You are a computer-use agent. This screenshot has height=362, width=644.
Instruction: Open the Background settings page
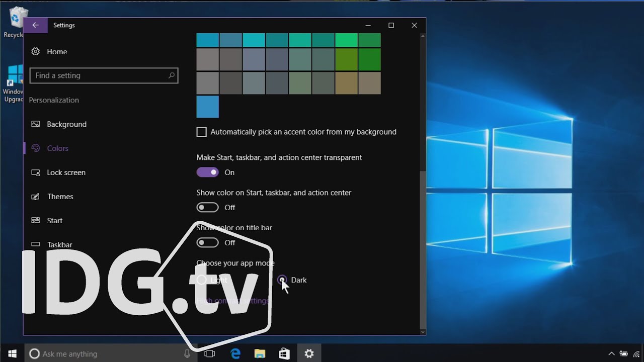(66, 124)
